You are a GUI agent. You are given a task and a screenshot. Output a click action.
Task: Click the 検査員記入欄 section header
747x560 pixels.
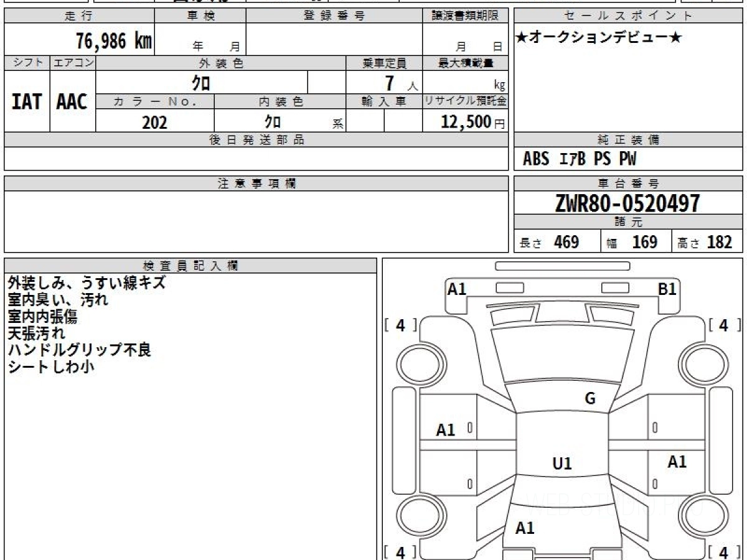click(190, 266)
